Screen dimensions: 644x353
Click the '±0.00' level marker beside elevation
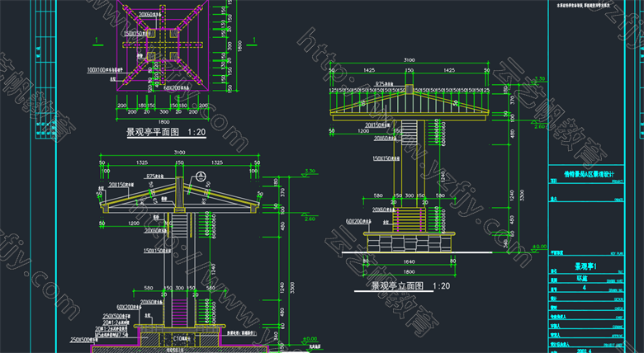click(x=539, y=247)
